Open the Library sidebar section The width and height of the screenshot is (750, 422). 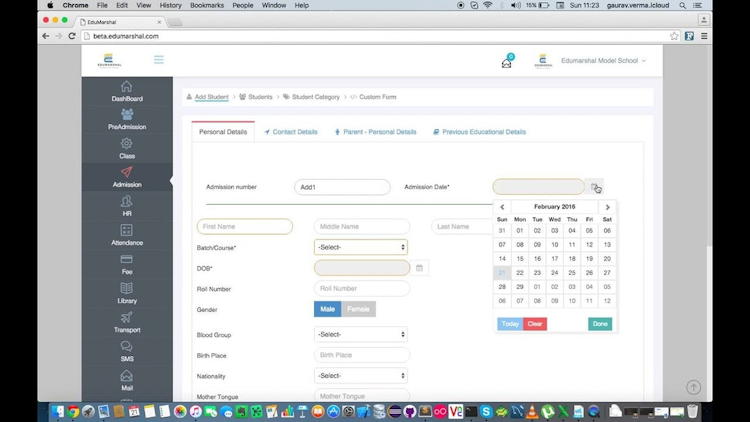pyautogui.click(x=127, y=293)
